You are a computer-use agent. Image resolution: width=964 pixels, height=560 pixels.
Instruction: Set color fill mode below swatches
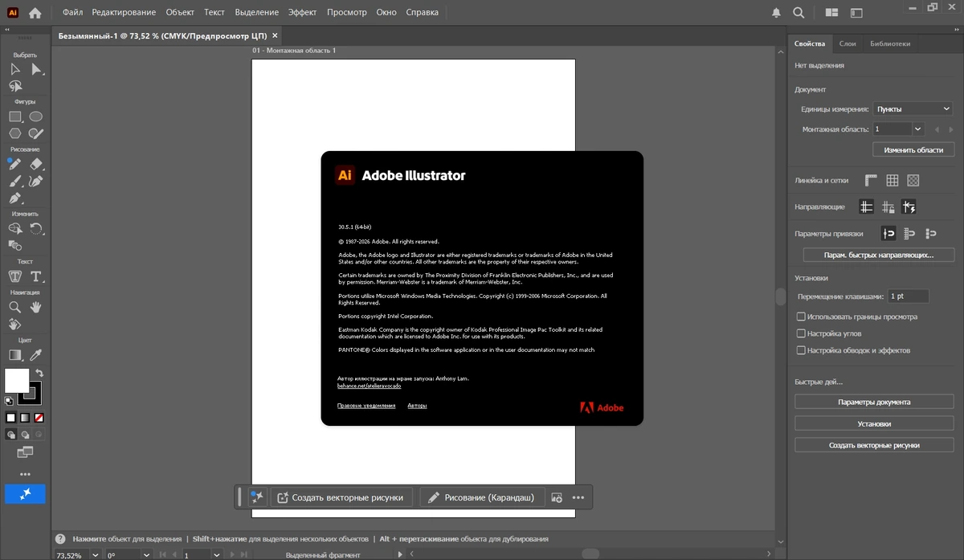click(x=11, y=418)
